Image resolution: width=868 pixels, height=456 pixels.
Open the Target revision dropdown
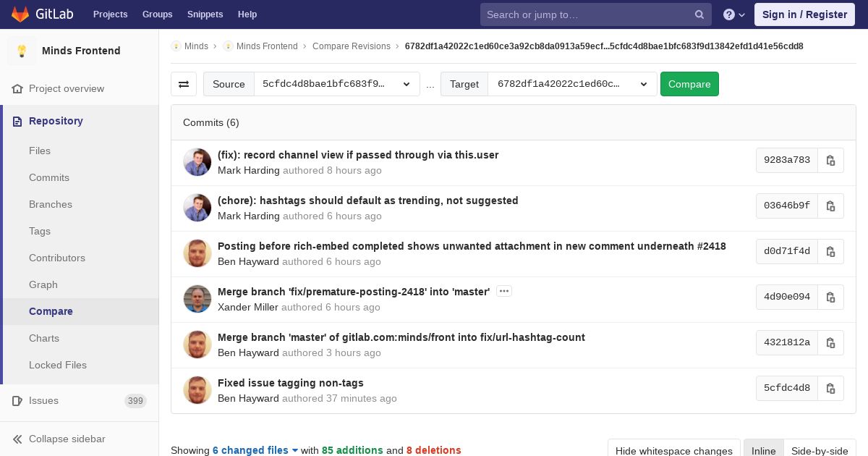tap(572, 84)
